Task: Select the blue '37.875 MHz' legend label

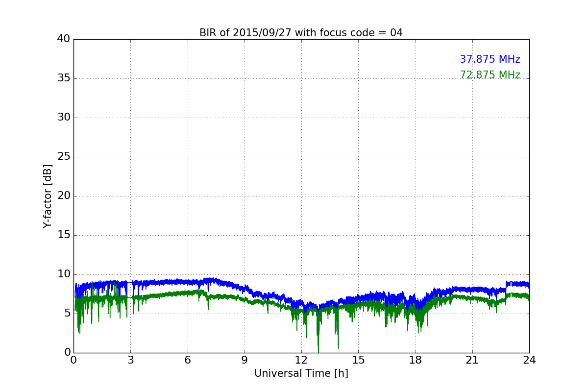Action: [x=490, y=59]
